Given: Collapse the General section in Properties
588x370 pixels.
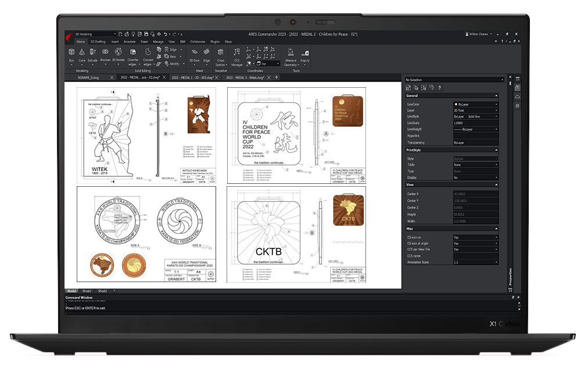Looking at the screenshot, I should (496, 96).
